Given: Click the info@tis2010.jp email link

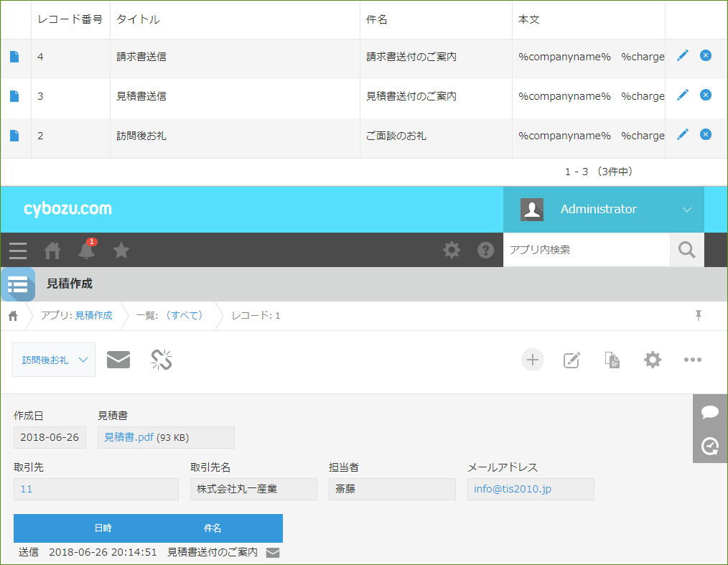Looking at the screenshot, I should [x=513, y=489].
